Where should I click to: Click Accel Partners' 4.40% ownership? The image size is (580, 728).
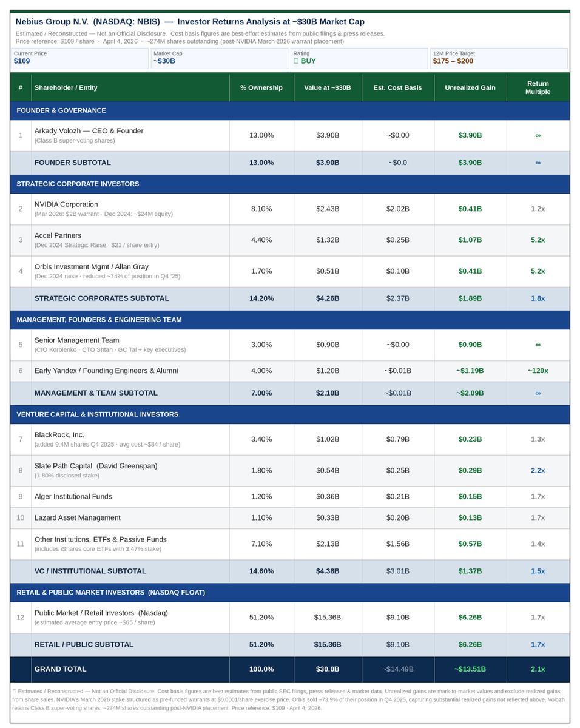261,240
